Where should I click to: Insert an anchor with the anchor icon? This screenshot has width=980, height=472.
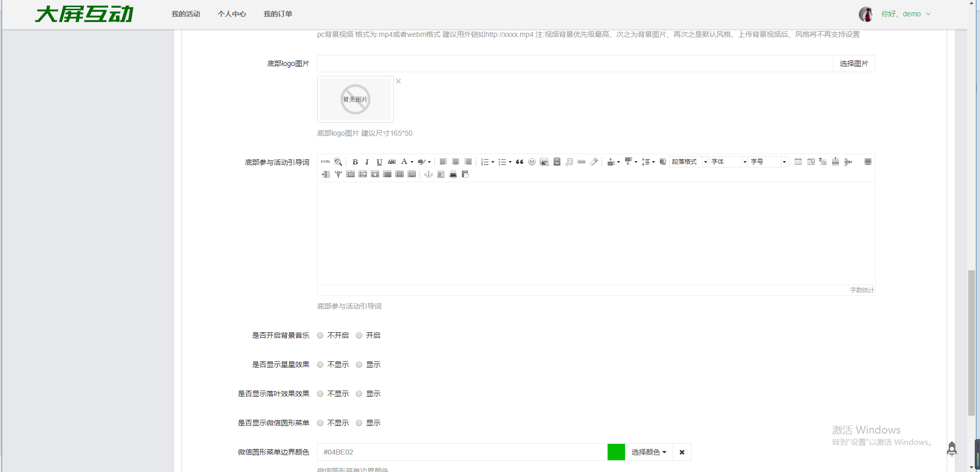pyautogui.click(x=429, y=175)
